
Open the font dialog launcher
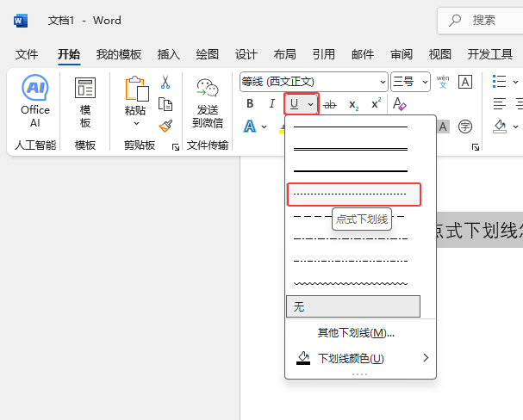pos(476,147)
